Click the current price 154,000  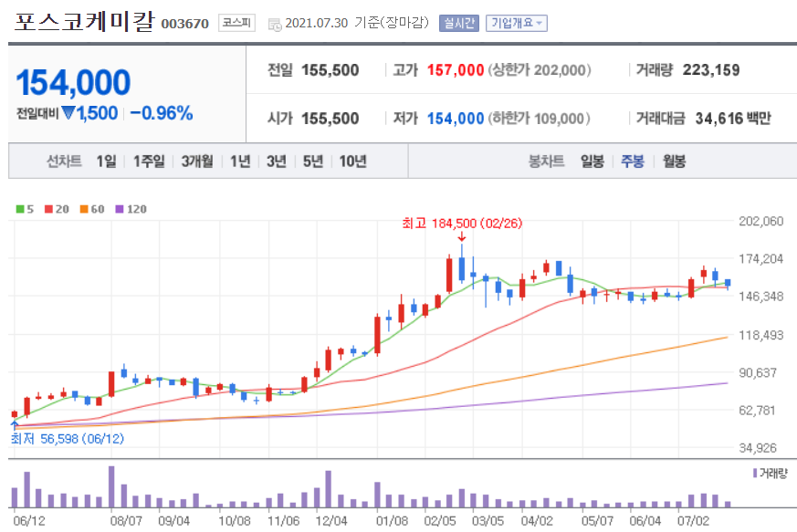coord(74,82)
